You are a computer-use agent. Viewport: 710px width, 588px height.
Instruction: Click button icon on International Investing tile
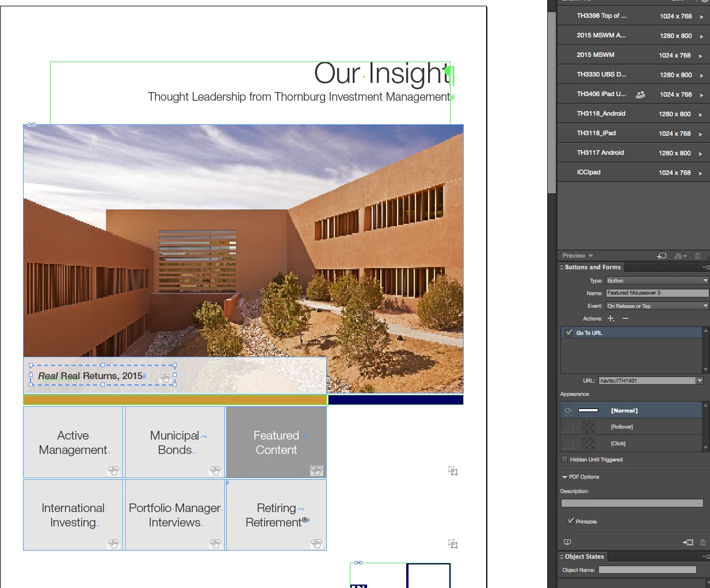point(113,543)
